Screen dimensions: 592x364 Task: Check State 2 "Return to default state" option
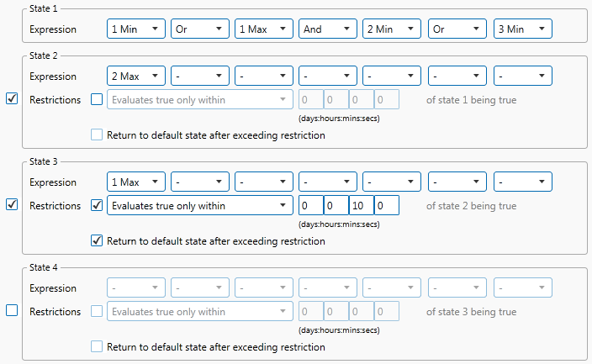click(97, 135)
